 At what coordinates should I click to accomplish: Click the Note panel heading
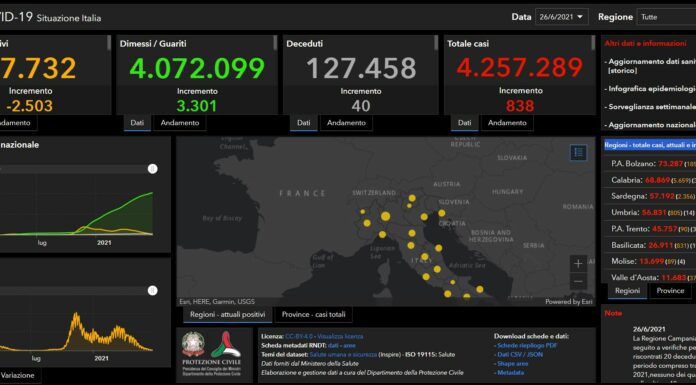pyautogui.click(x=613, y=313)
